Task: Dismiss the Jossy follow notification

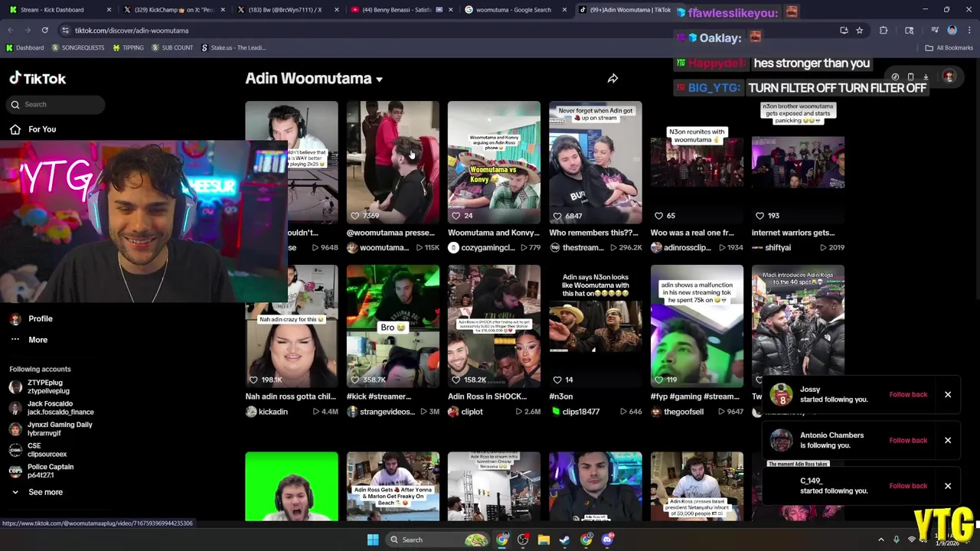Action: (x=948, y=394)
